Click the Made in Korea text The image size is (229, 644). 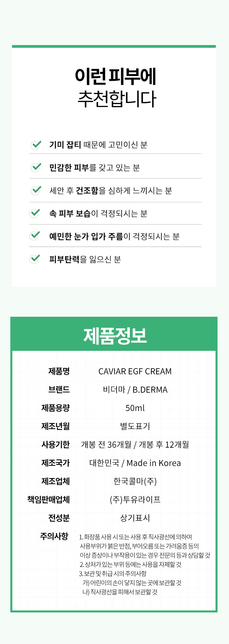click(x=154, y=463)
